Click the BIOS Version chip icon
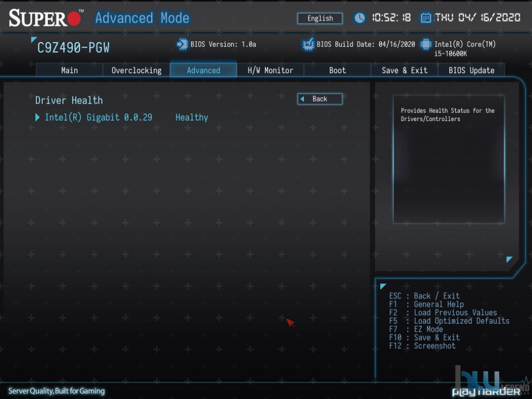The image size is (532, 399). pyautogui.click(x=182, y=44)
